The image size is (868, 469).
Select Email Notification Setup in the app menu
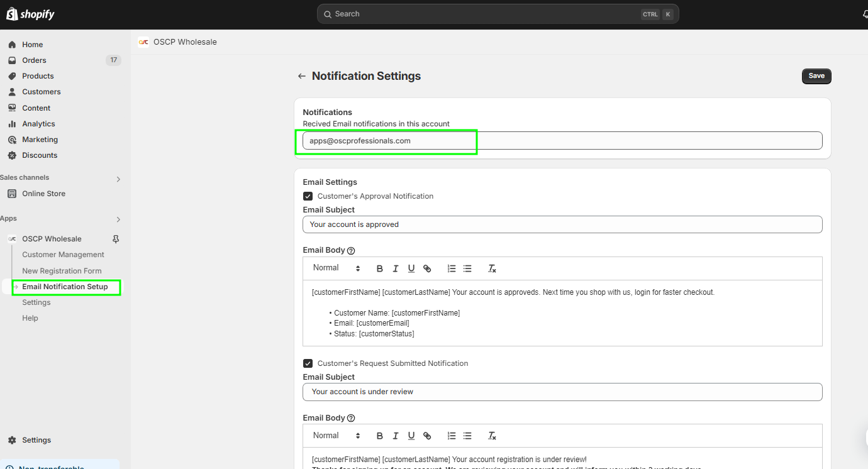(65, 287)
